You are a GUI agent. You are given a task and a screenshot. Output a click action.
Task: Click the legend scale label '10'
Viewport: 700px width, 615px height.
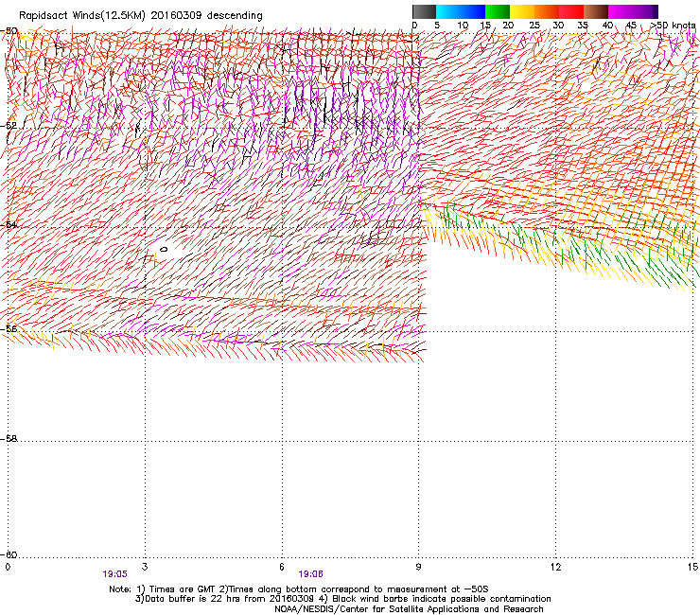click(463, 26)
